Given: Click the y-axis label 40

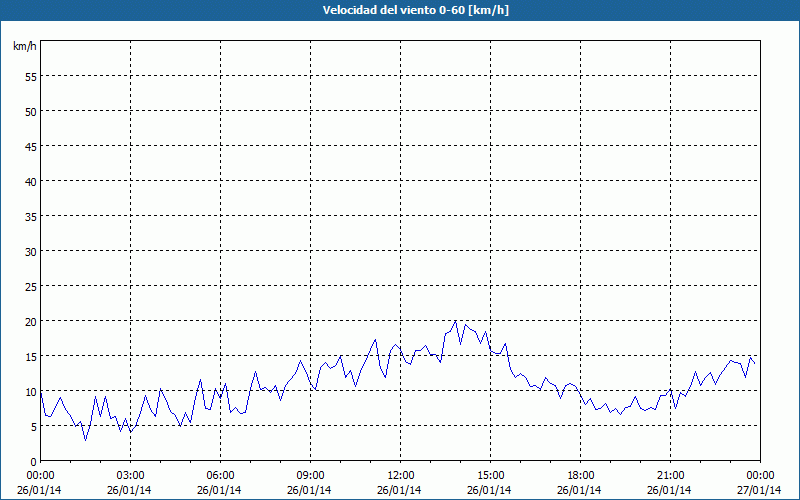Looking at the screenshot, I should point(31,182).
